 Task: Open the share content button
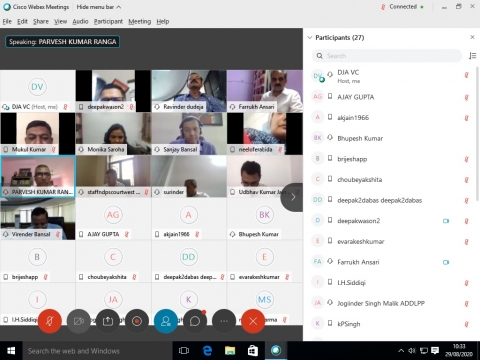pos(108,321)
